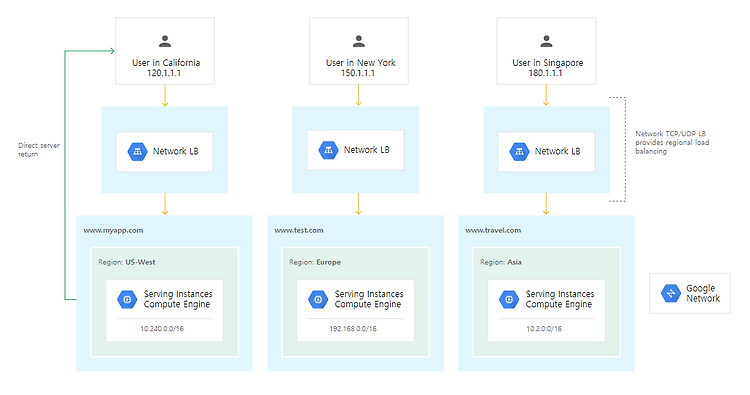Click the California user person icon

coord(165,41)
